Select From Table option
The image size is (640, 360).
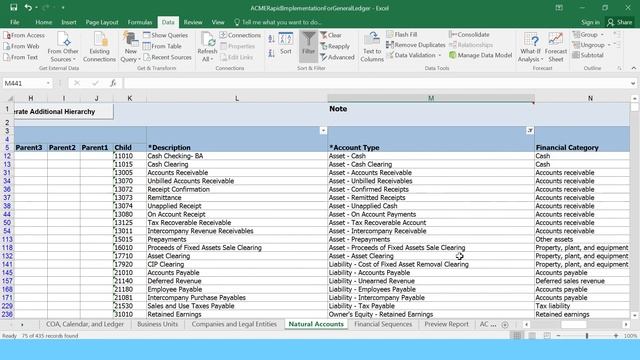click(162, 47)
